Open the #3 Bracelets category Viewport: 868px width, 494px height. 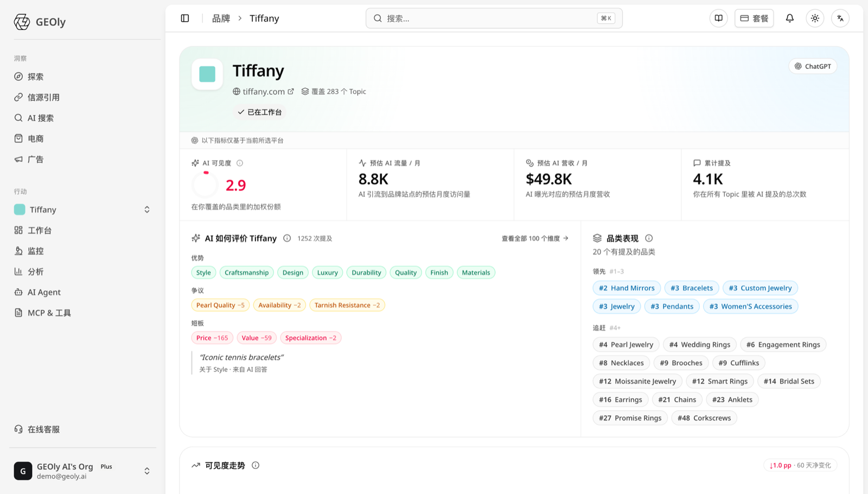tap(692, 288)
